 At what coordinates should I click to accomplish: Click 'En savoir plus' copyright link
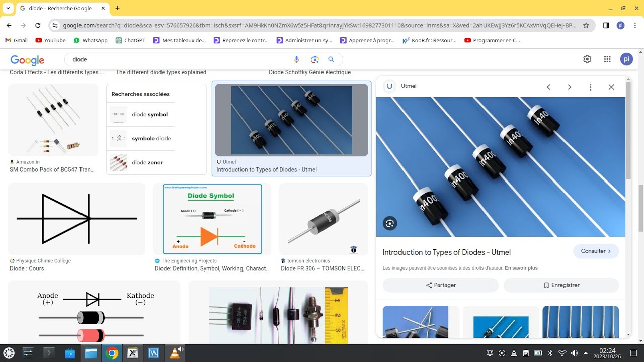click(x=521, y=268)
